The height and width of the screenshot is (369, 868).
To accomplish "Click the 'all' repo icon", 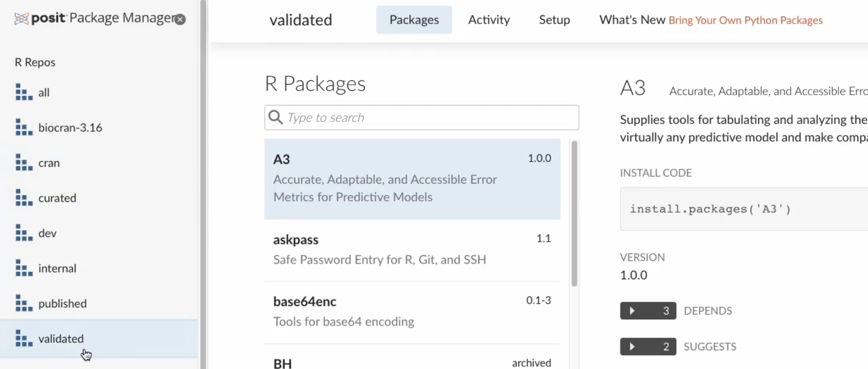I will pos(24,92).
